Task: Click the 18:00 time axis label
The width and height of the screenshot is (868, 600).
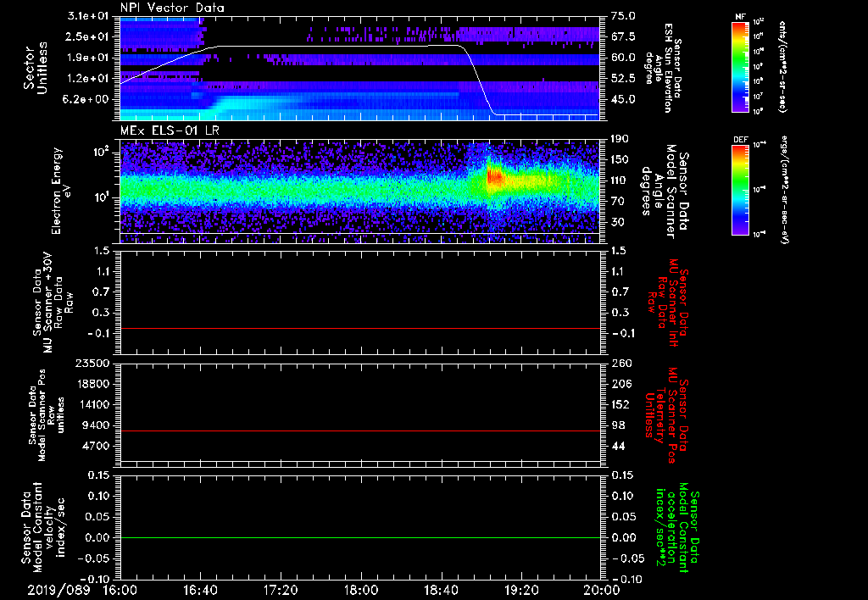Action: [x=361, y=590]
